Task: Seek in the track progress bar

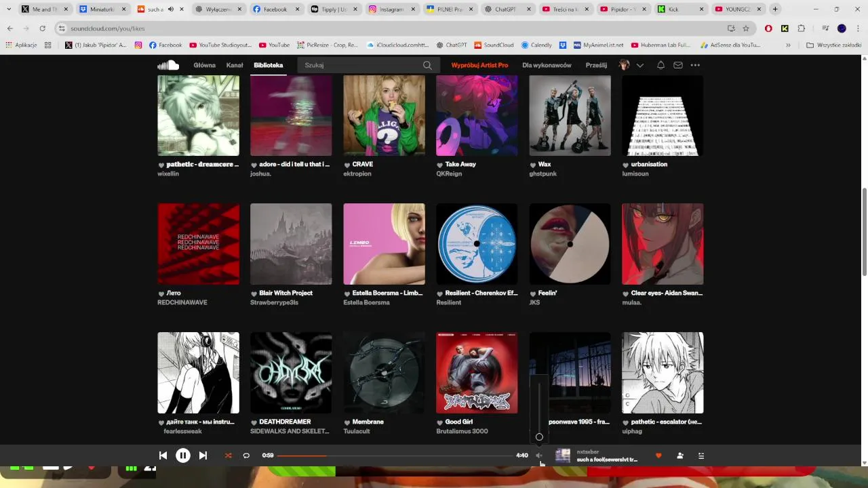Action: (x=395, y=455)
